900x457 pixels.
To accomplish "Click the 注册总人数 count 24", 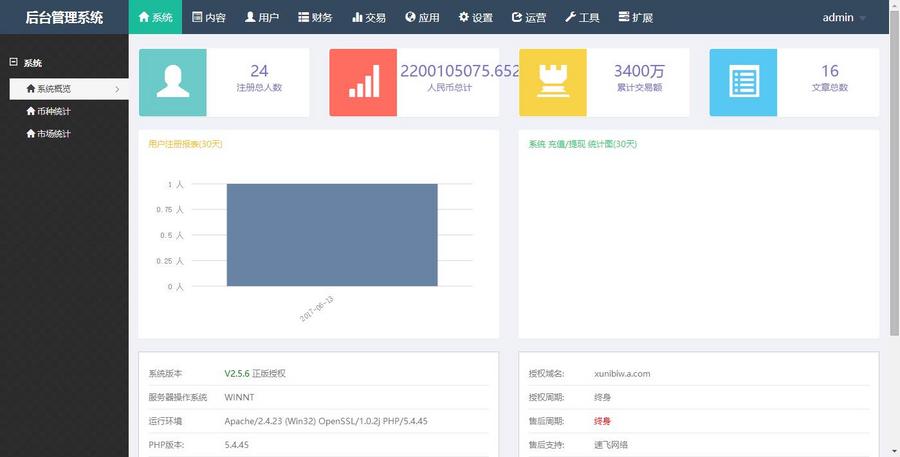I will (259, 71).
